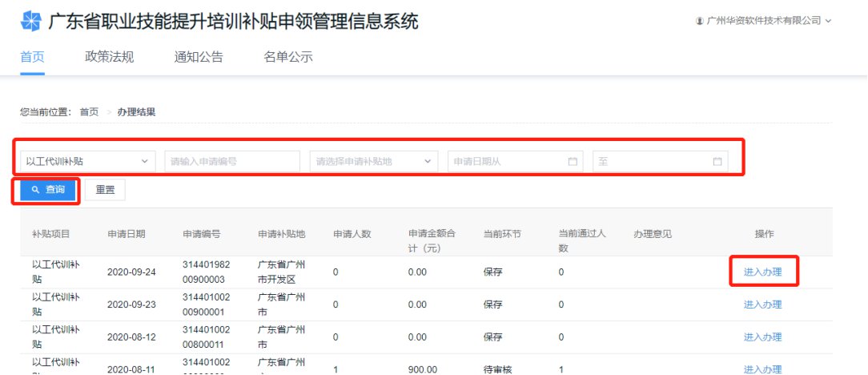Click 进入办理 for the 2020-08-12 application
The height and width of the screenshot is (375, 868).
tap(762, 337)
